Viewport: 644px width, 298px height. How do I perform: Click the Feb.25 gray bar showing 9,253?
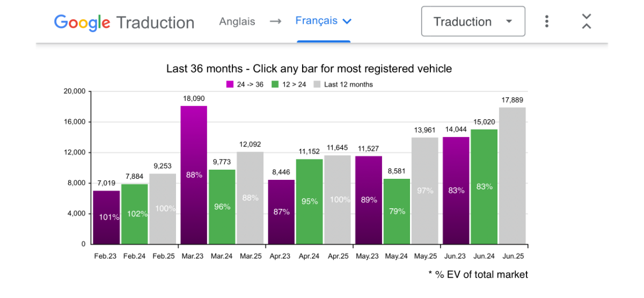163,209
